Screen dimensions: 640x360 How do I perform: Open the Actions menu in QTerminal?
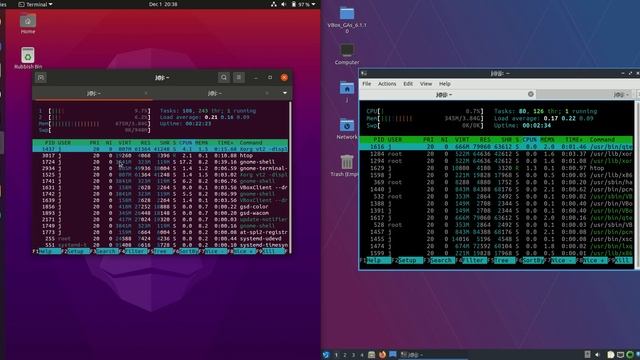387,84
